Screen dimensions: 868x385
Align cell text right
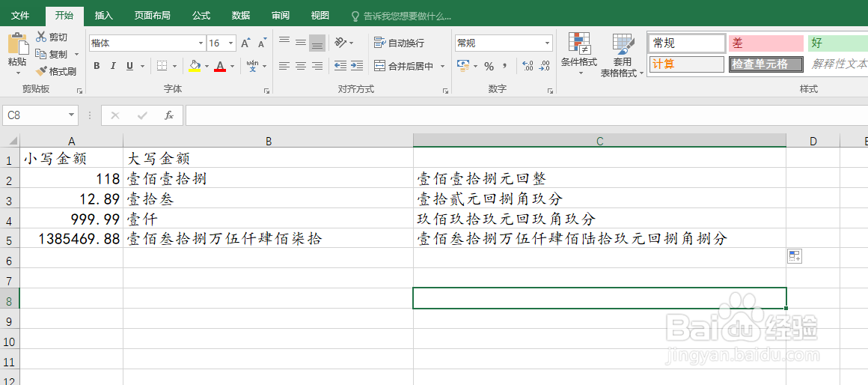pos(317,66)
